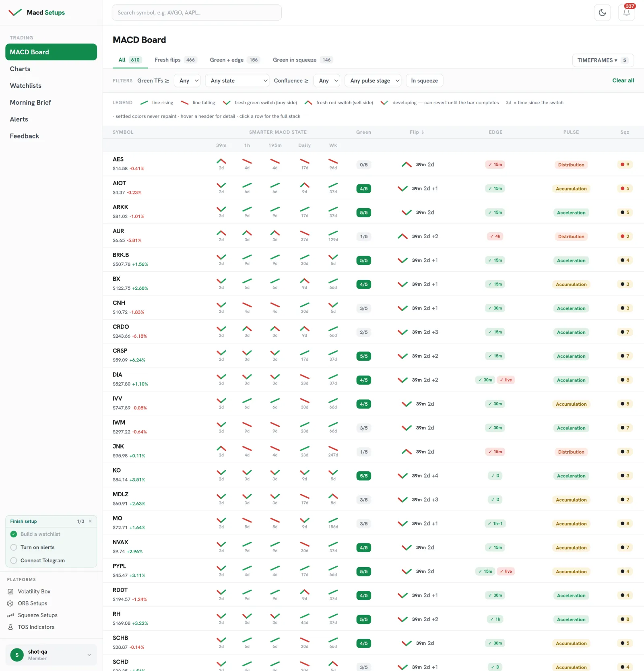
Task: Toggle dark mode moon icon
Action: coord(602,12)
